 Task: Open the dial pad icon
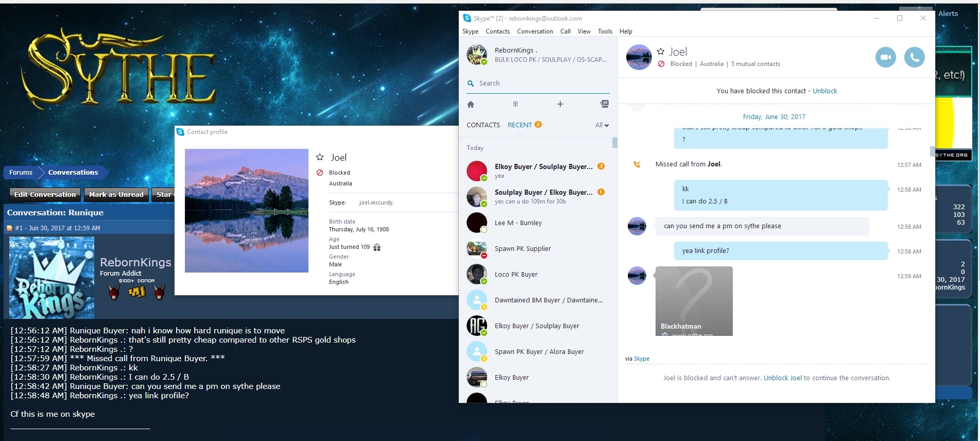click(515, 105)
